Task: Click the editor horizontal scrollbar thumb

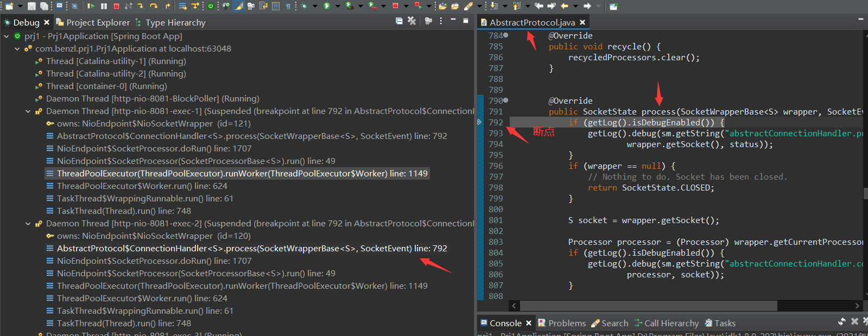Action: [x=649, y=306]
